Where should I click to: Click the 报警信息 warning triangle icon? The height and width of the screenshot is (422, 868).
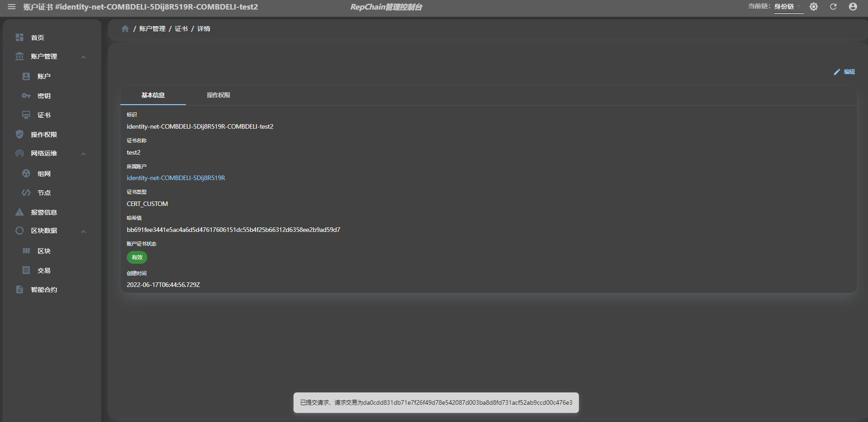[x=20, y=212]
